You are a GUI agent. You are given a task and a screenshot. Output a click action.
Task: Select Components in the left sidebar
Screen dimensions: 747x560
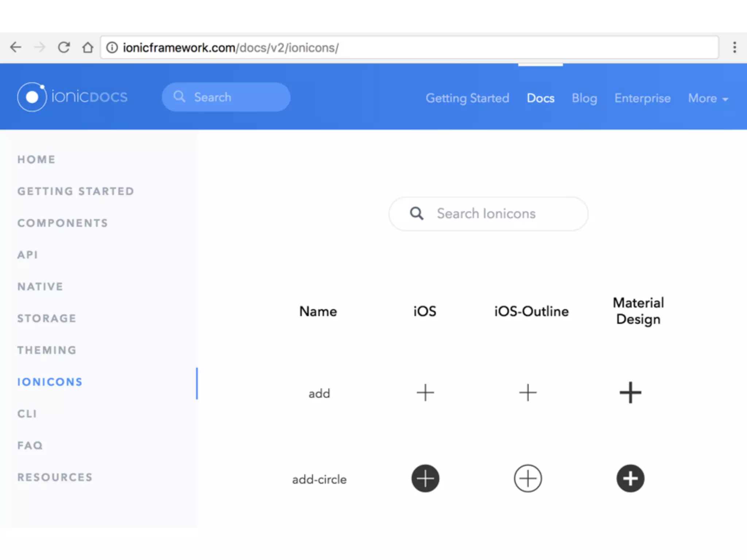[63, 223]
